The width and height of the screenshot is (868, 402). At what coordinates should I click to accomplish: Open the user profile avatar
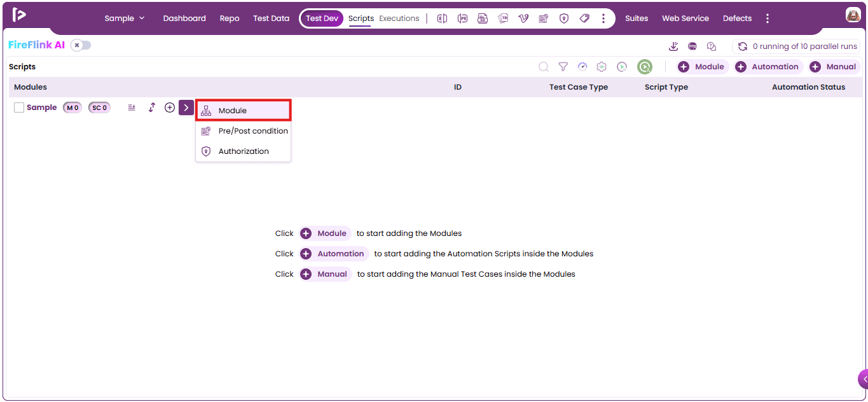point(853,15)
